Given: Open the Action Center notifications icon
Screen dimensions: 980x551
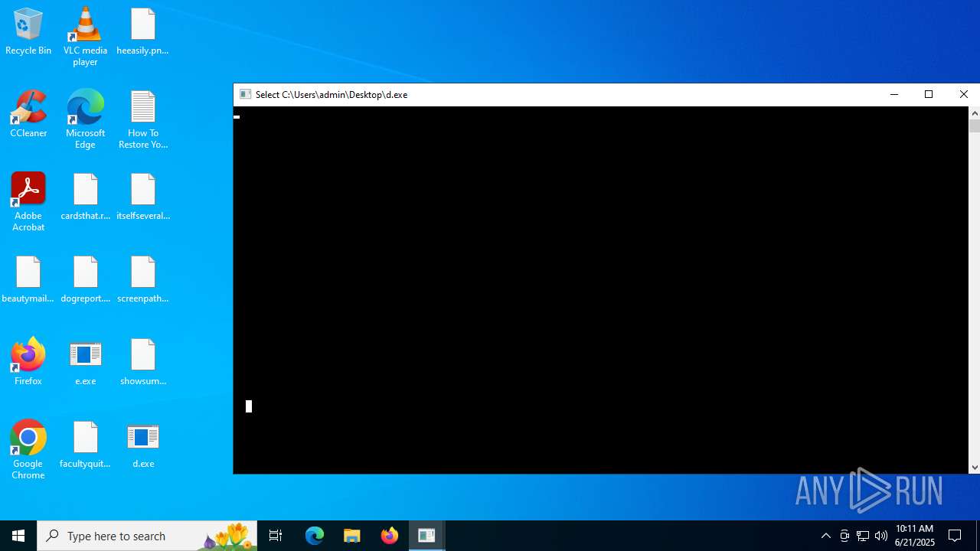Looking at the screenshot, I should pyautogui.click(x=955, y=536).
